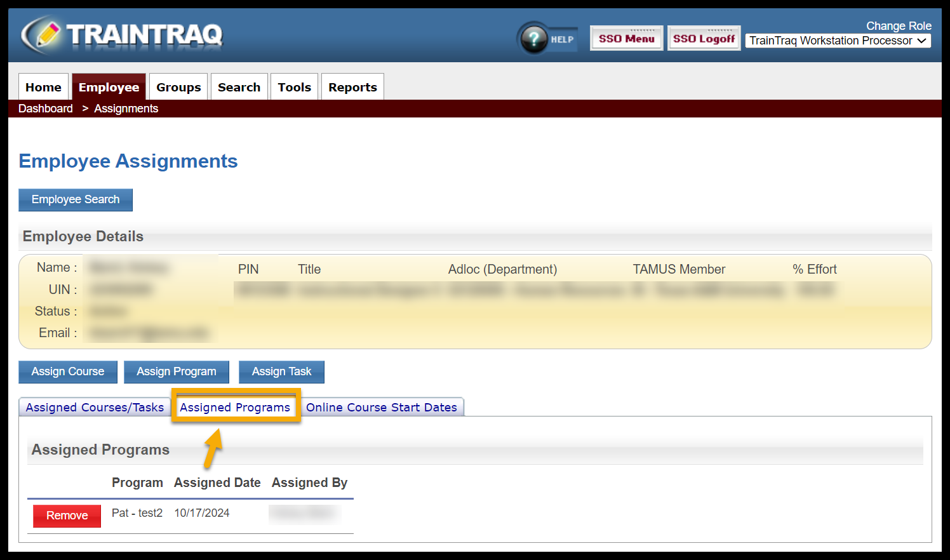950x560 pixels.
Task: Open the SSO Menu
Action: [626, 39]
